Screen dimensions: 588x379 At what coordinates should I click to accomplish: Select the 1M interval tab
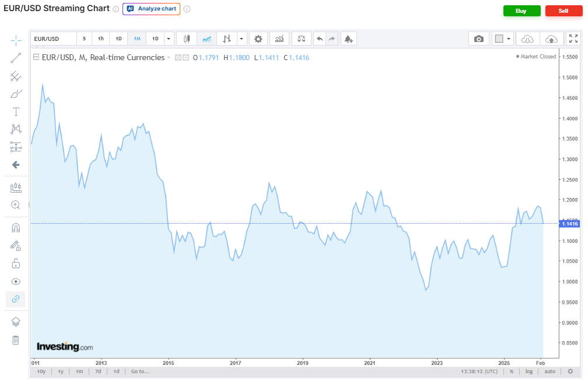click(x=137, y=39)
